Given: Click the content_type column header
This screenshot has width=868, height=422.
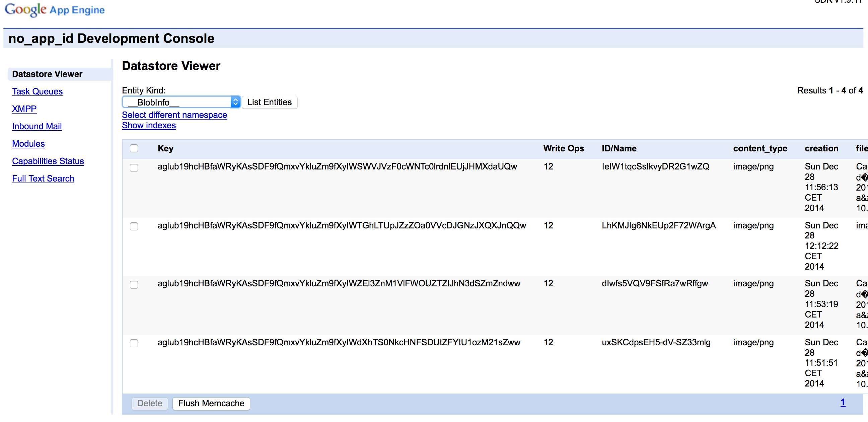Looking at the screenshot, I should pyautogui.click(x=760, y=149).
